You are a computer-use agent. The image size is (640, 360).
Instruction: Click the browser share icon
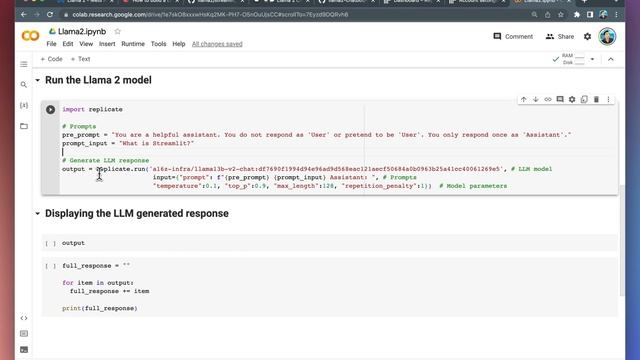(x=547, y=15)
